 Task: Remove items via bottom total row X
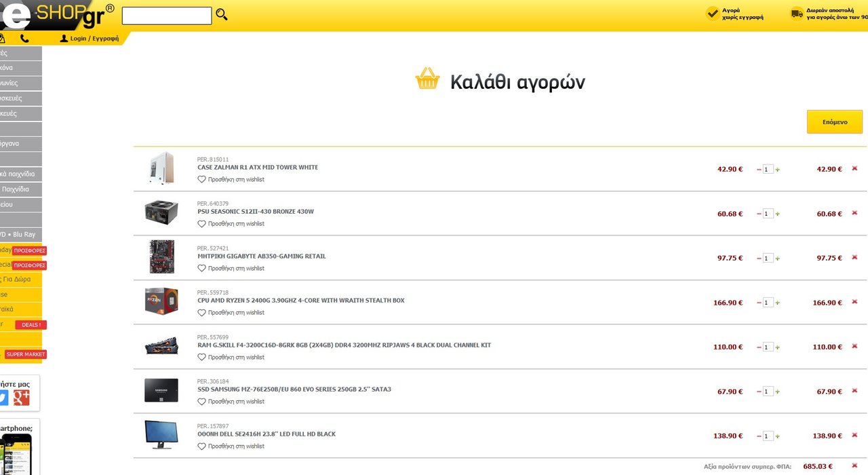[x=854, y=465]
